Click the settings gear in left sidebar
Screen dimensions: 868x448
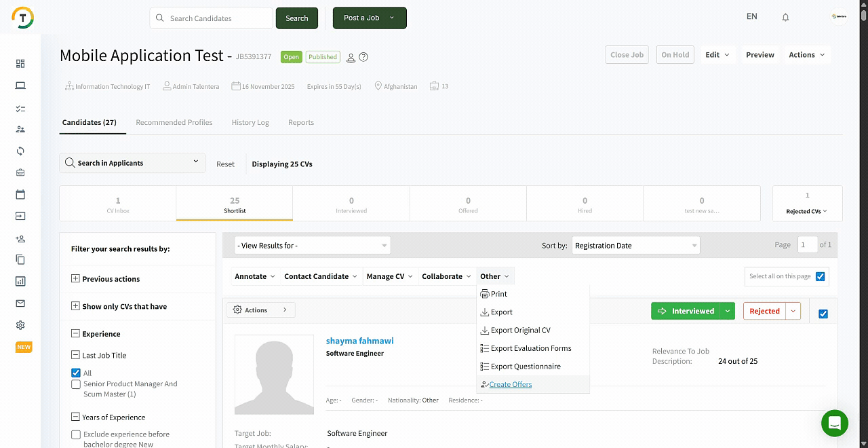coord(20,325)
